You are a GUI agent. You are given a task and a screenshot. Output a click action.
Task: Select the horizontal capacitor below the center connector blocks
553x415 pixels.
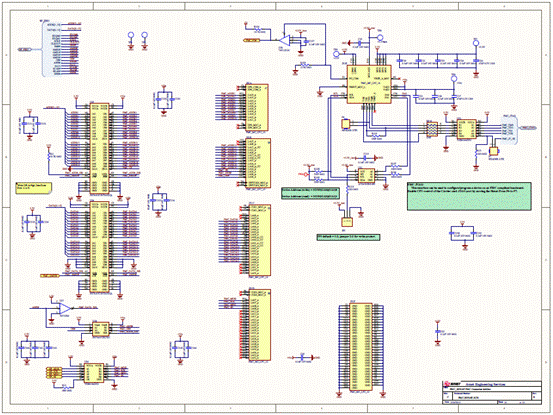tap(302, 358)
